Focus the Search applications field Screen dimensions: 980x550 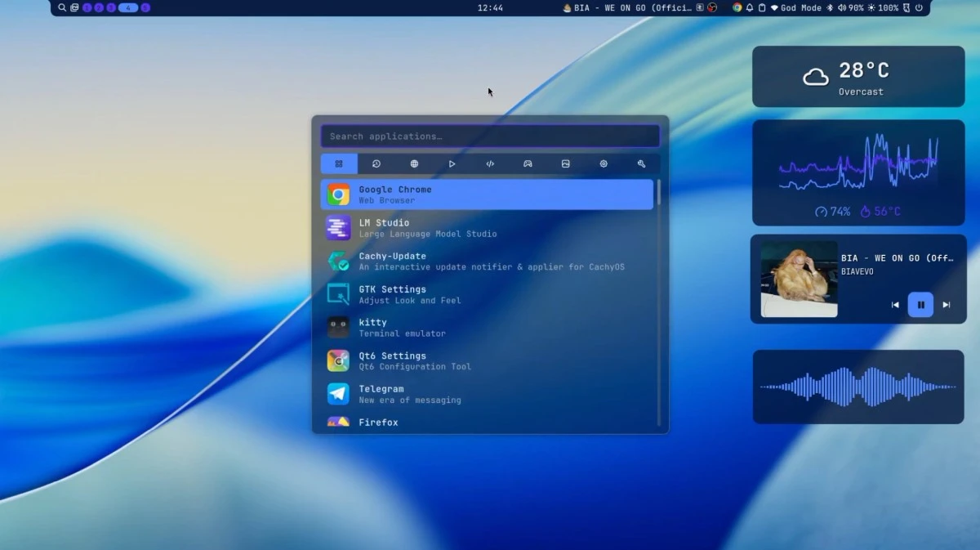point(490,136)
